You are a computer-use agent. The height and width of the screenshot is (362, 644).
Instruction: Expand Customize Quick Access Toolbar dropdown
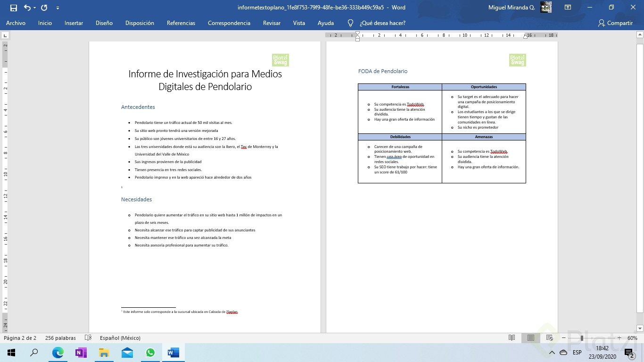[x=58, y=8]
